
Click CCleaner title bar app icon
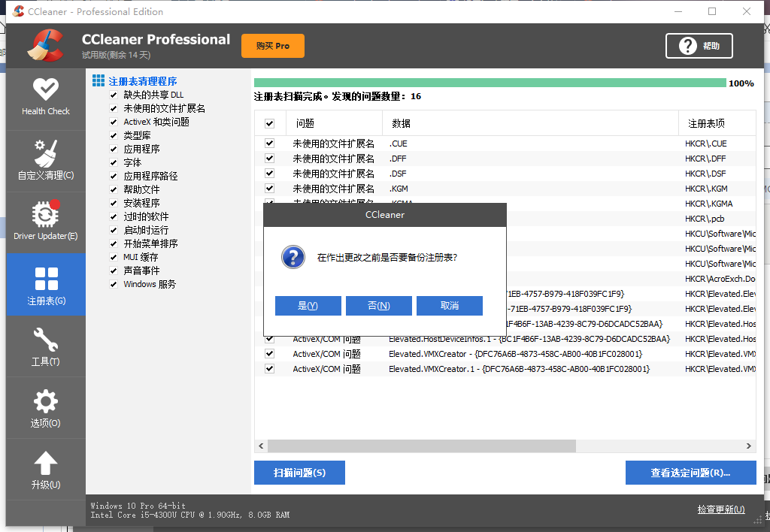click(x=19, y=11)
